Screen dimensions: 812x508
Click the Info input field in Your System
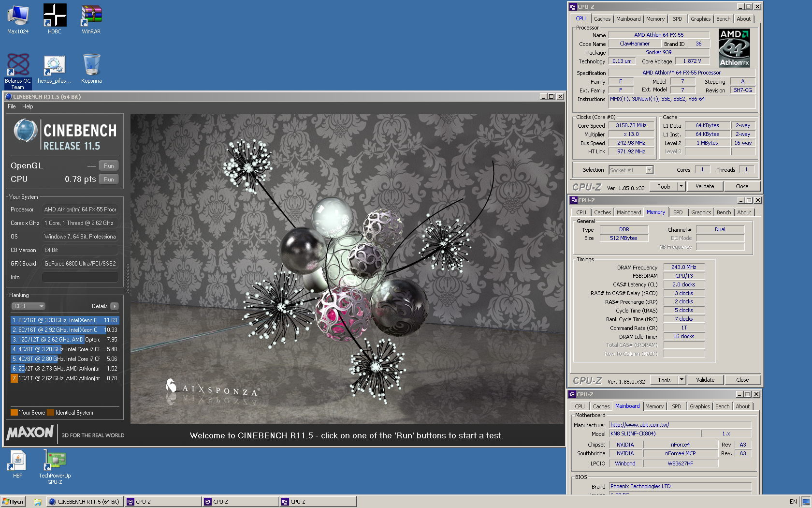click(x=80, y=277)
